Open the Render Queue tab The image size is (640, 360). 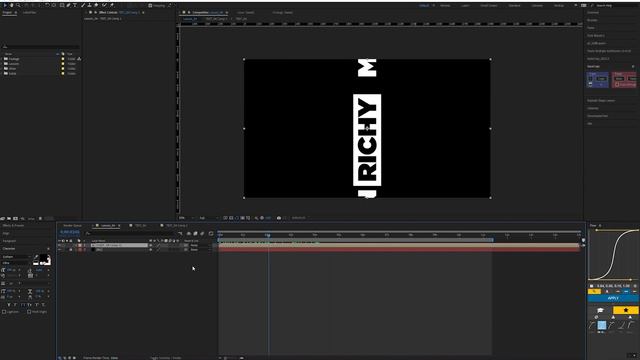[x=72, y=225]
